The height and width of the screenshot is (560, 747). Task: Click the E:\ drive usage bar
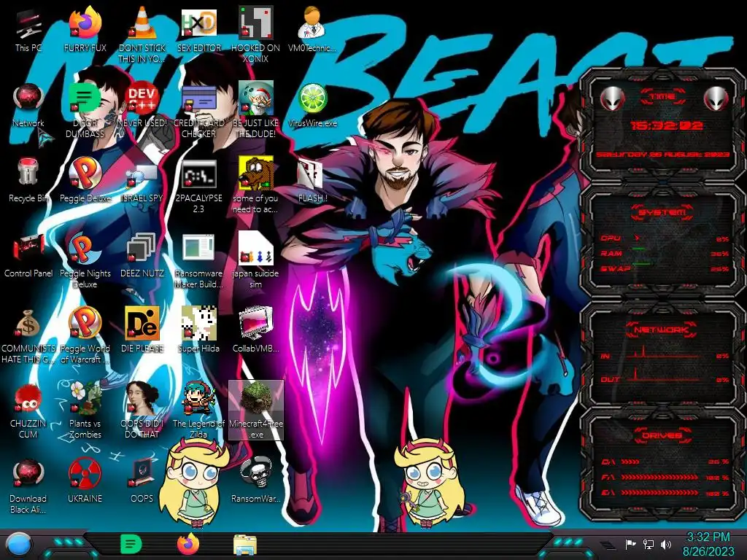click(665, 493)
